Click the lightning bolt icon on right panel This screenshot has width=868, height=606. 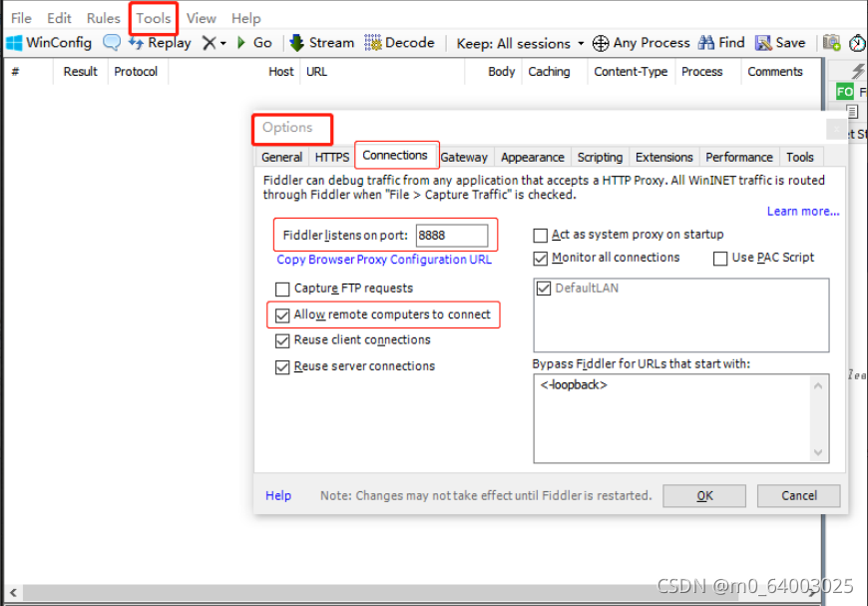coord(857,70)
